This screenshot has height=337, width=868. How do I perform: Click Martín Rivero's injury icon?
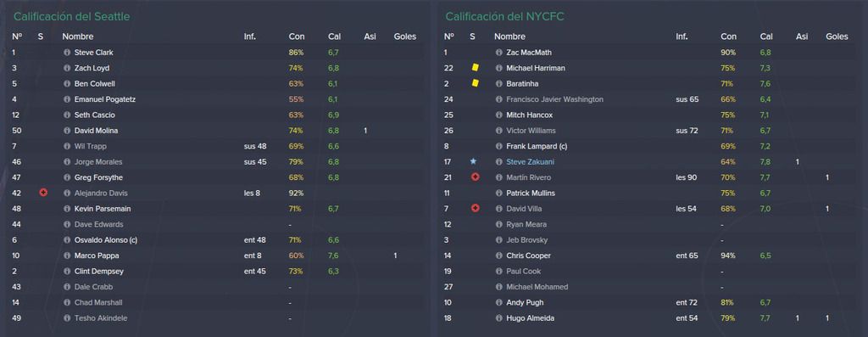[475, 177]
